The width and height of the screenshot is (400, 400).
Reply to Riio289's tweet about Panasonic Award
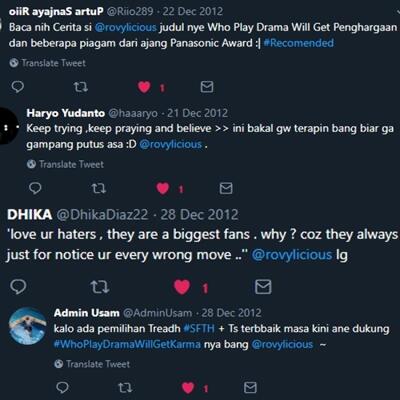point(18,87)
